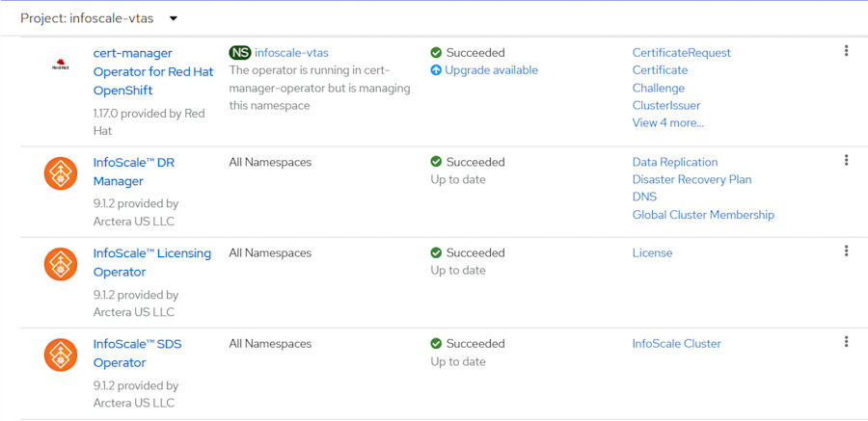Open the infoscale-vtas namespace link

291,53
